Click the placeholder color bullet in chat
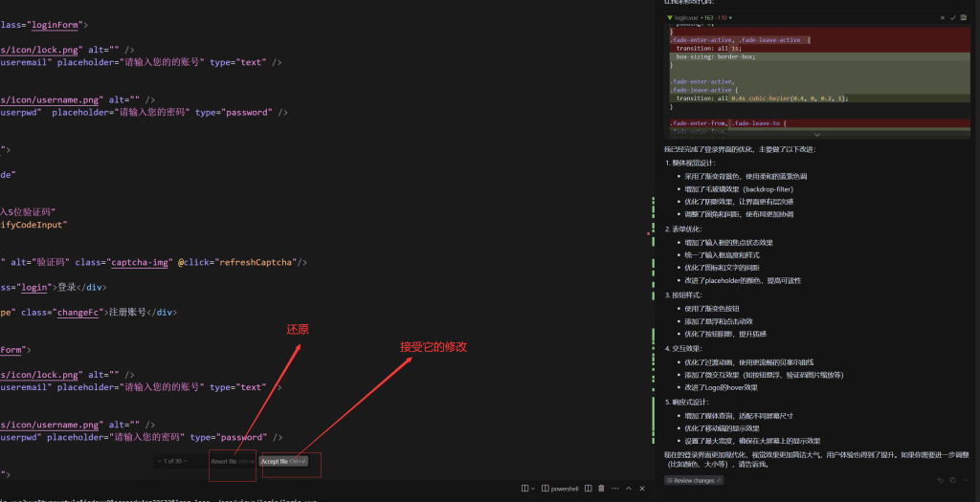980x502 pixels. coord(743,280)
